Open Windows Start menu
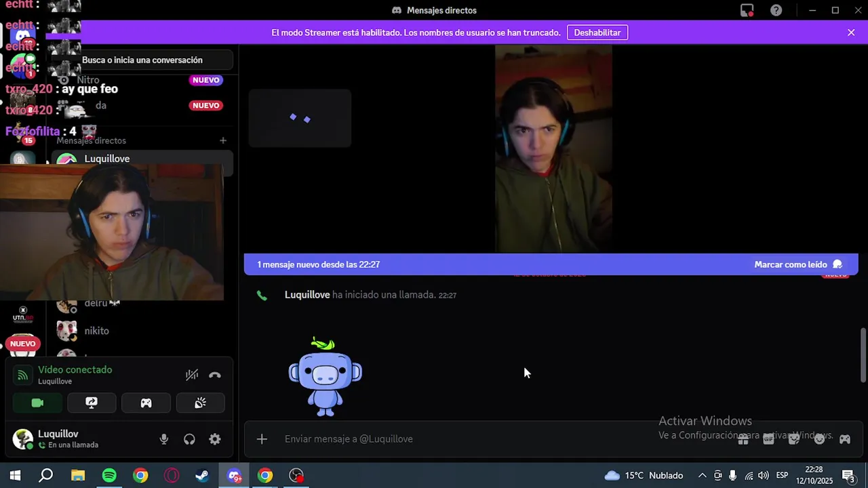Image resolution: width=868 pixels, height=488 pixels. pos(15,476)
